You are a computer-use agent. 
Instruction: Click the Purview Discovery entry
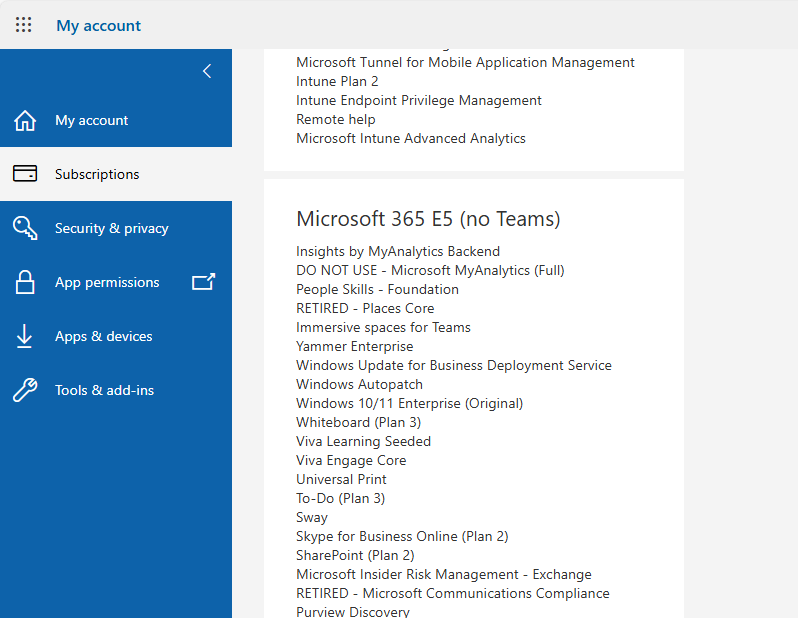(353, 611)
